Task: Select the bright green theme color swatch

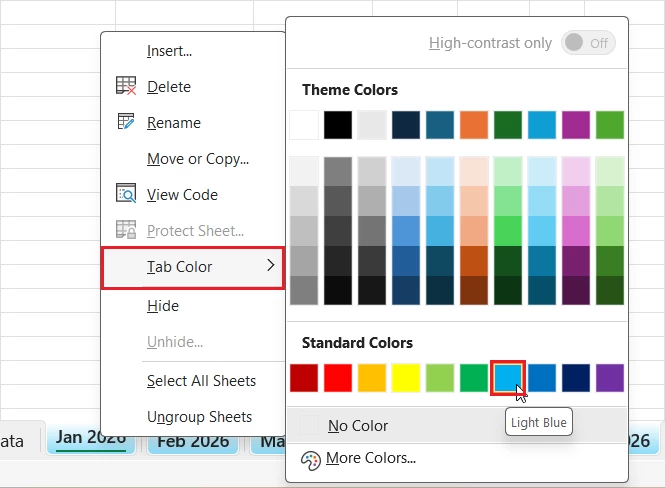Action: [x=610, y=125]
